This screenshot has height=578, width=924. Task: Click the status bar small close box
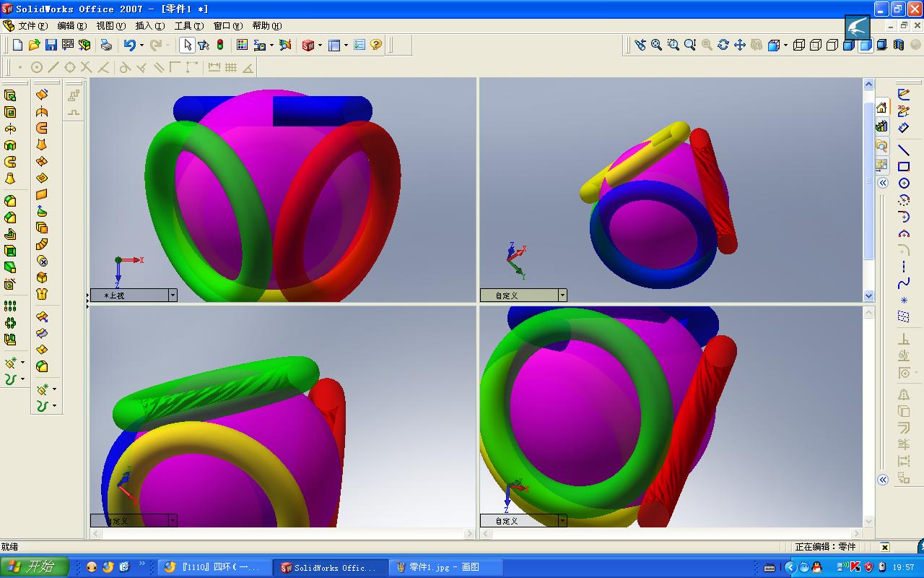click(884, 548)
